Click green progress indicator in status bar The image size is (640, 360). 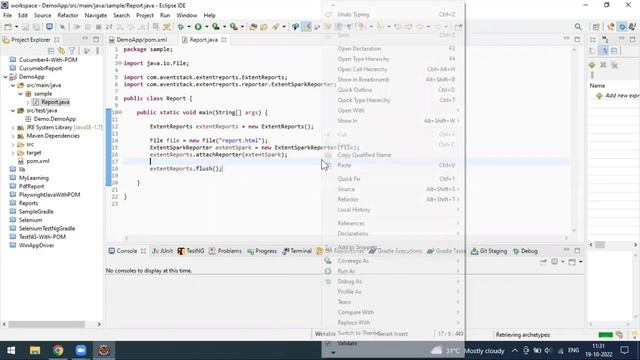[605, 335]
